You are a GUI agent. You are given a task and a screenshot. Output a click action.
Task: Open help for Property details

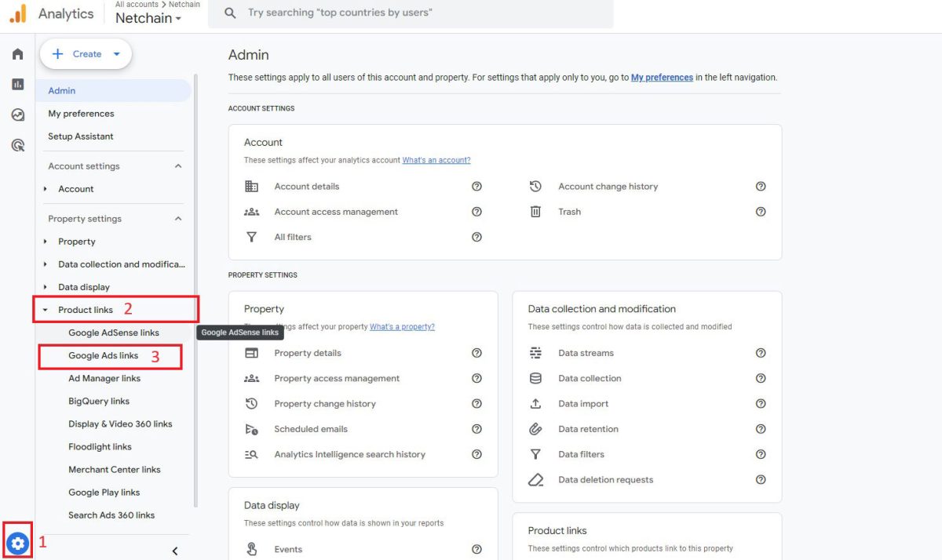pos(476,353)
